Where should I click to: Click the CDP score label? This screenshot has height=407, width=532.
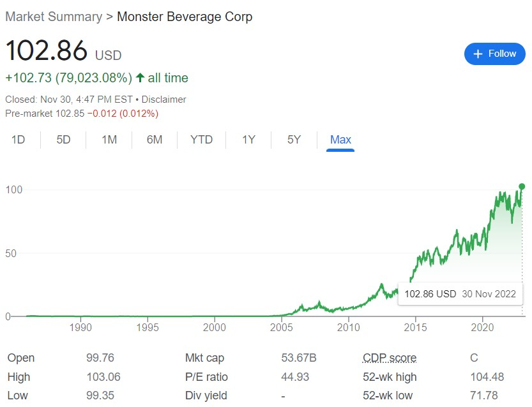click(x=389, y=358)
